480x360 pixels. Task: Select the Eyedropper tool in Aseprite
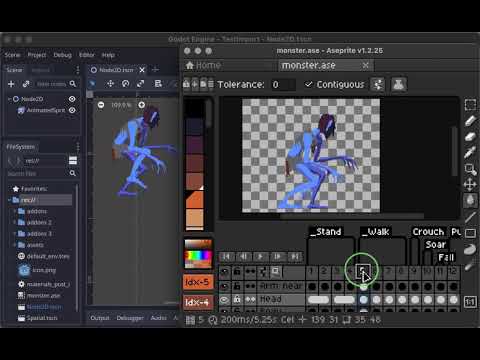[470, 153]
